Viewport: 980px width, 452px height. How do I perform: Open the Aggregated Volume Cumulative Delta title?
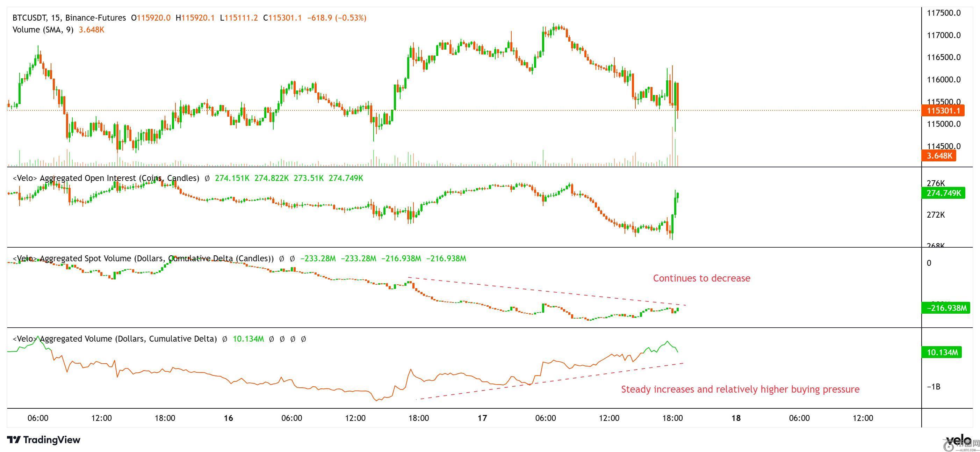[x=115, y=339]
